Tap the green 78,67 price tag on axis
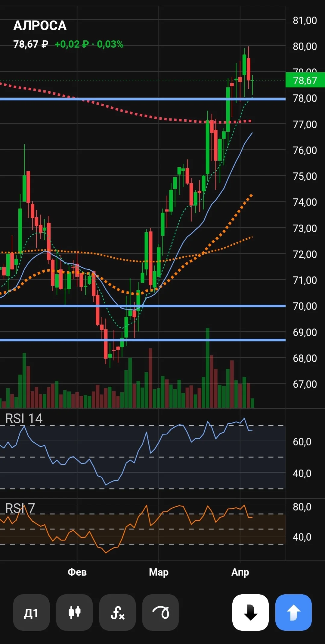Image resolution: width=325 pixels, height=644 pixels. [305, 80]
